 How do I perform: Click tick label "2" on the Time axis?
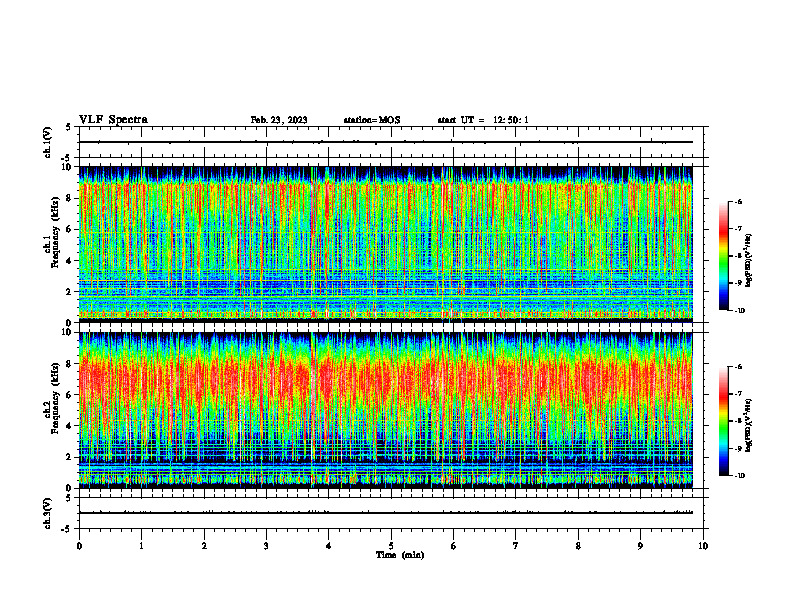coord(204,546)
